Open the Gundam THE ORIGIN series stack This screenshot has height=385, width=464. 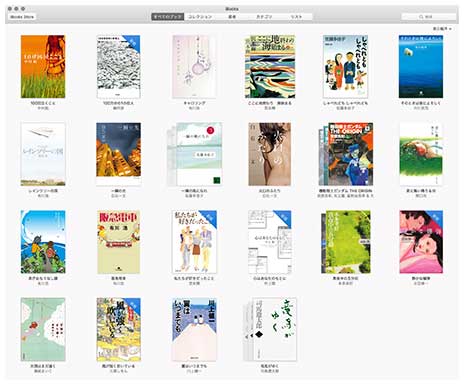pyautogui.click(x=346, y=154)
